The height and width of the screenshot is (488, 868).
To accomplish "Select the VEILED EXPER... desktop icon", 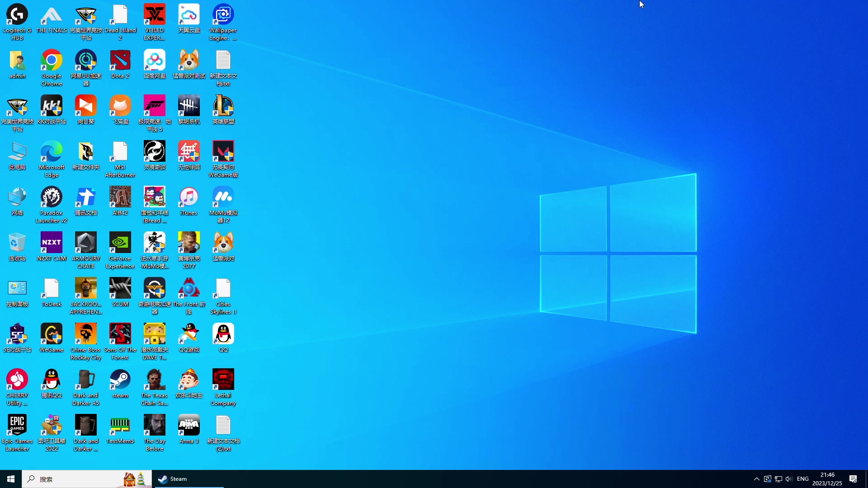I will coord(155,22).
